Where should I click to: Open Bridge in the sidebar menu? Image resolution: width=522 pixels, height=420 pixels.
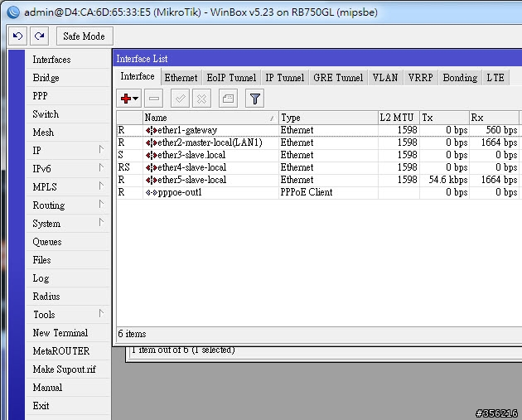pos(68,78)
